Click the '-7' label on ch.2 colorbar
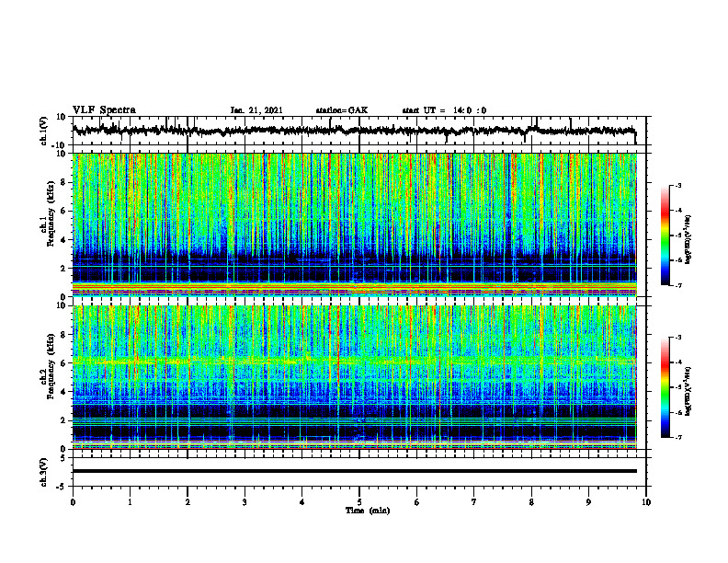Viewport: 728px width, 563px height. [x=678, y=437]
